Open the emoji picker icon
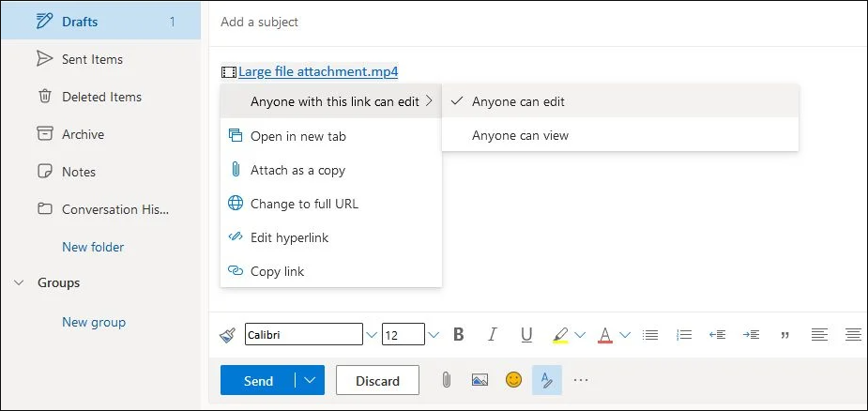This screenshot has width=868, height=411. click(x=513, y=379)
